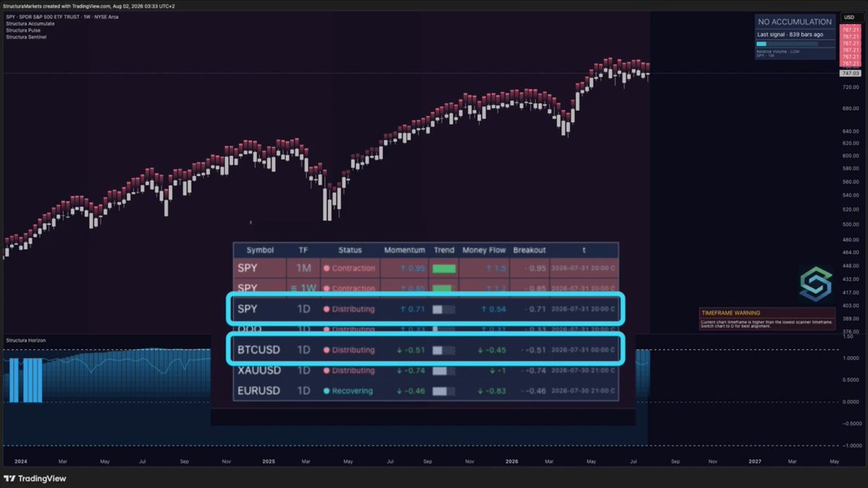Click the EURUSD symbol cell
Viewport: 868px width, 488px height.
[258, 391]
